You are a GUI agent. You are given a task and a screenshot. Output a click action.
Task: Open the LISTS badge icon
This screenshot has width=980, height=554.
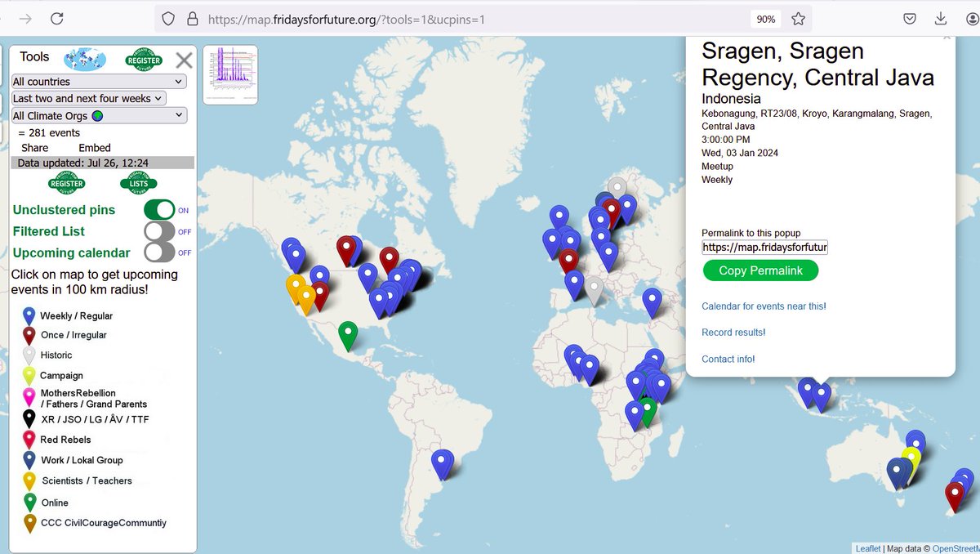point(139,183)
